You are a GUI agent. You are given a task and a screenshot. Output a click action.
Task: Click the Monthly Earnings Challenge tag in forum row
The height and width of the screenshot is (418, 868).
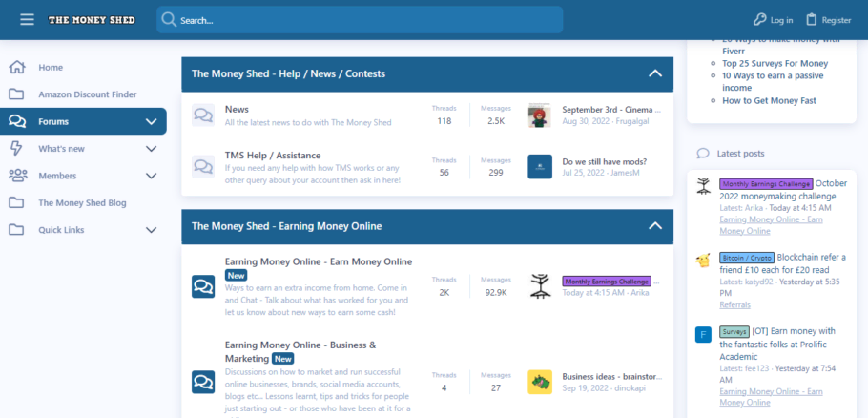pos(607,282)
